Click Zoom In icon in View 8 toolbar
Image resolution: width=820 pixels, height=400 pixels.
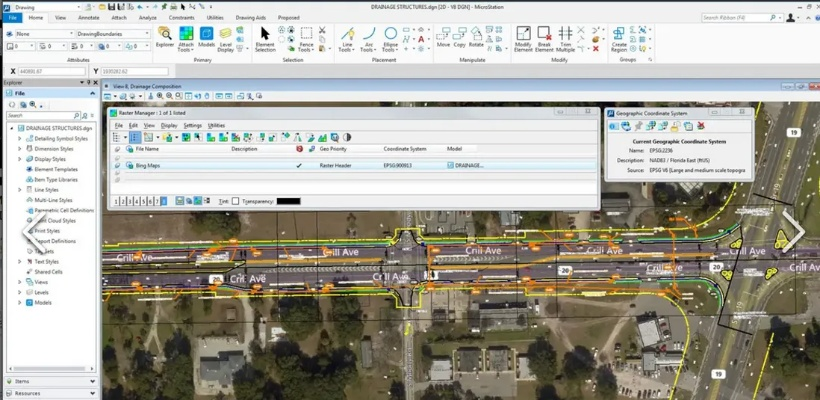161,96
